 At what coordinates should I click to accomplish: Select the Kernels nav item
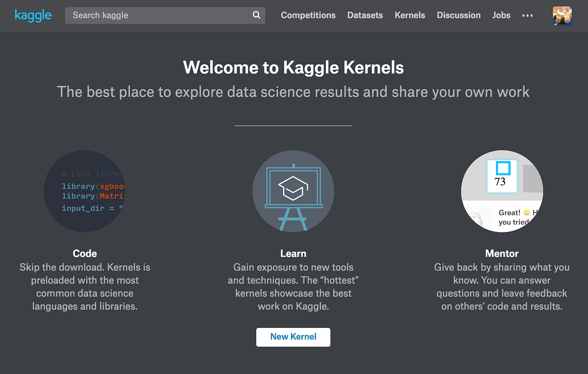[410, 15]
